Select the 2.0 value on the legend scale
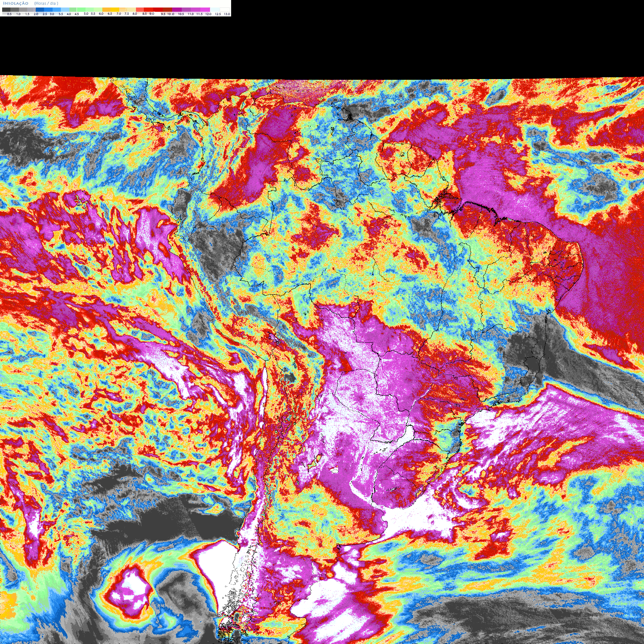The width and height of the screenshot is (644, 644). (36, 14)
